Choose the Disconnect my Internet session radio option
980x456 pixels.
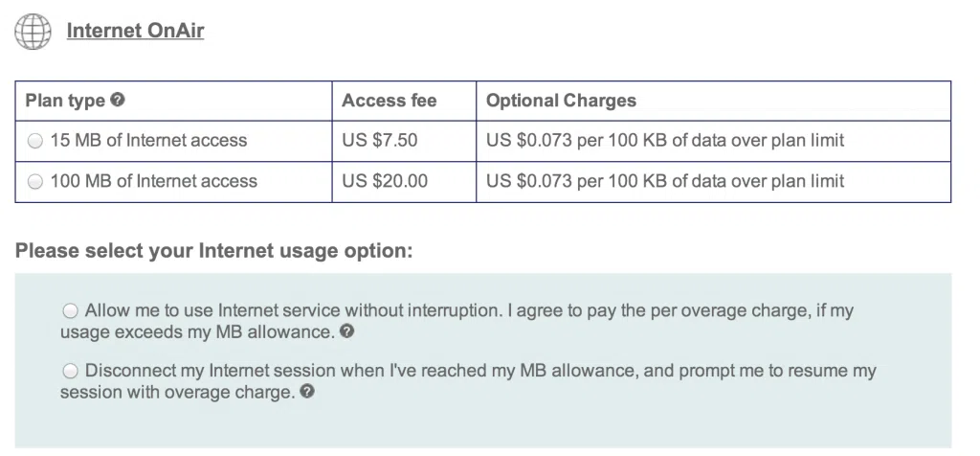[71, 371]
